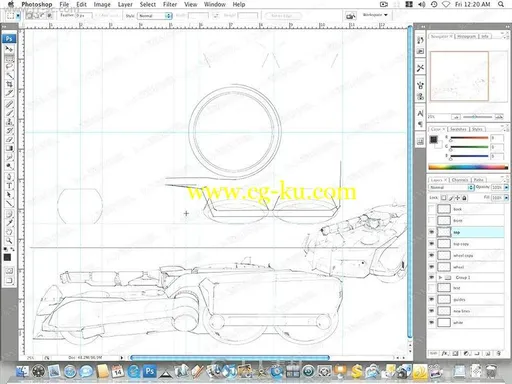Select the Move tool
This screenshot has height=384, width=512.
9,49
